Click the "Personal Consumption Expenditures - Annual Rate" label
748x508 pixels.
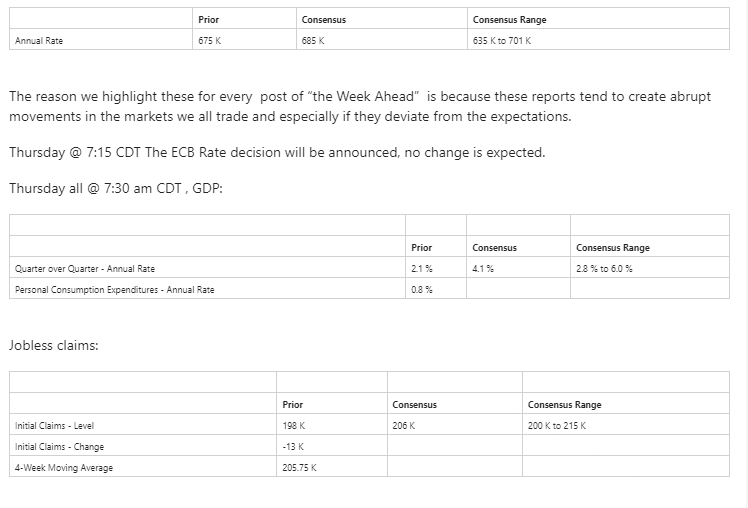click(x=115, y=290)
